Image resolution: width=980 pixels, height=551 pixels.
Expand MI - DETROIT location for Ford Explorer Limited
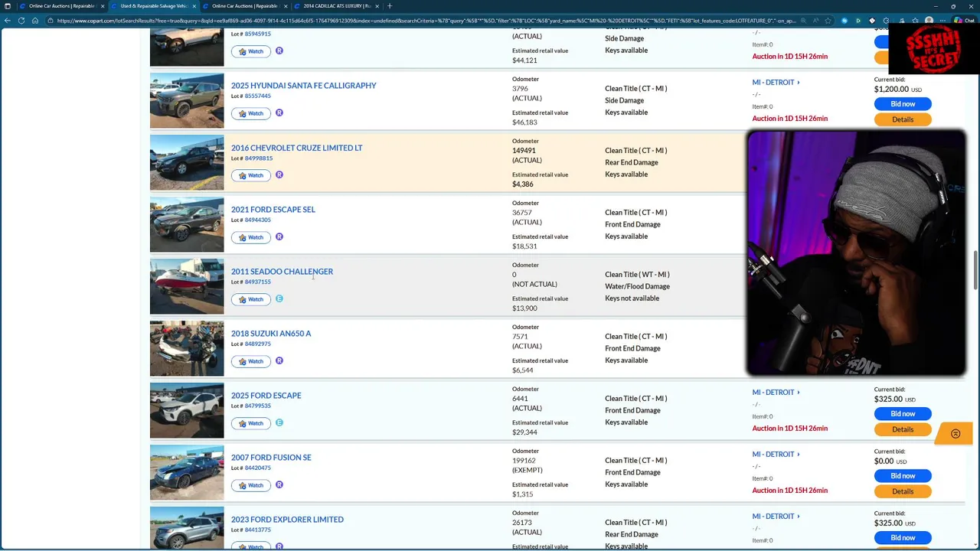point(776,517)
